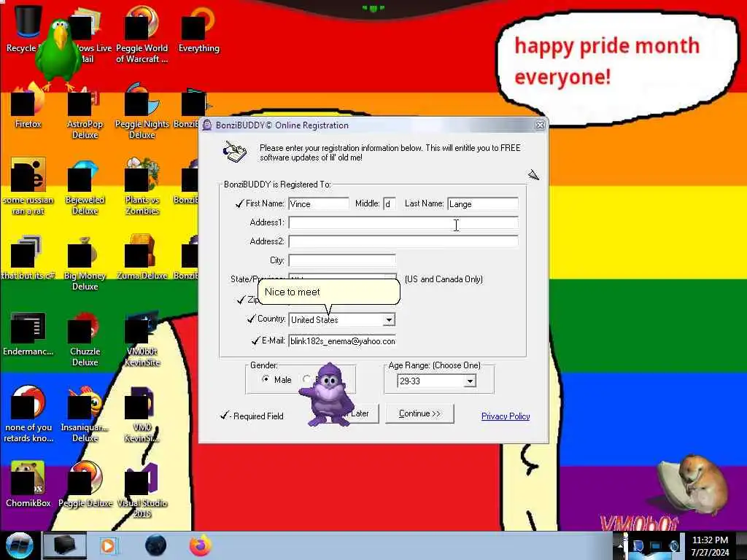
Task: Open AstroPop Deluxe desktop icon
Action: coord(85,111)
